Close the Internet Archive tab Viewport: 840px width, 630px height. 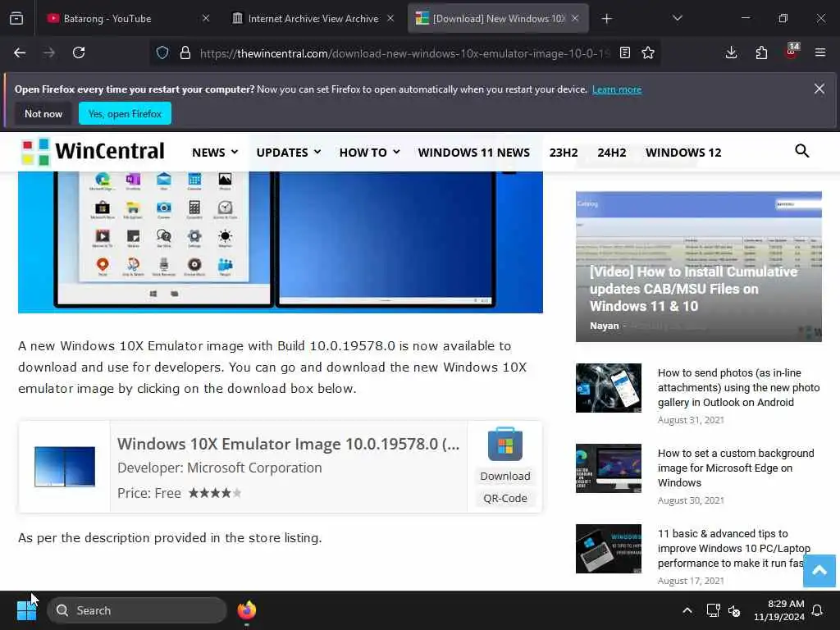click(390, 19)
